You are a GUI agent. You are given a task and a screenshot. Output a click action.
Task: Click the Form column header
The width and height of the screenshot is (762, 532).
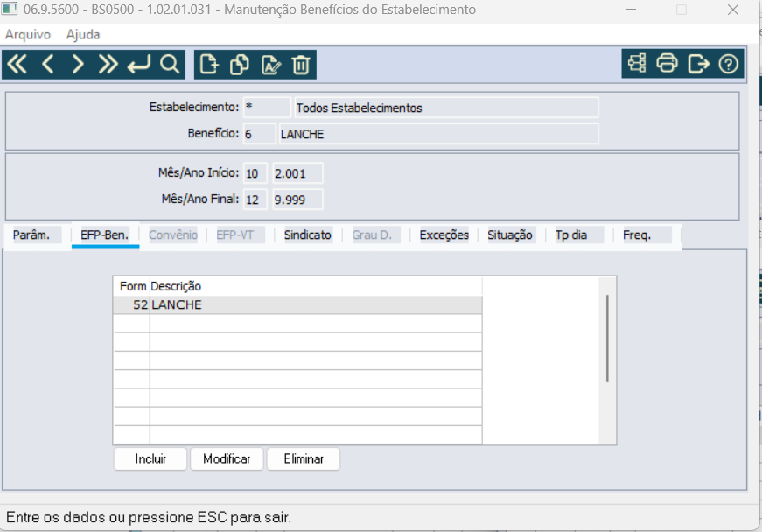tap(133, 286)
